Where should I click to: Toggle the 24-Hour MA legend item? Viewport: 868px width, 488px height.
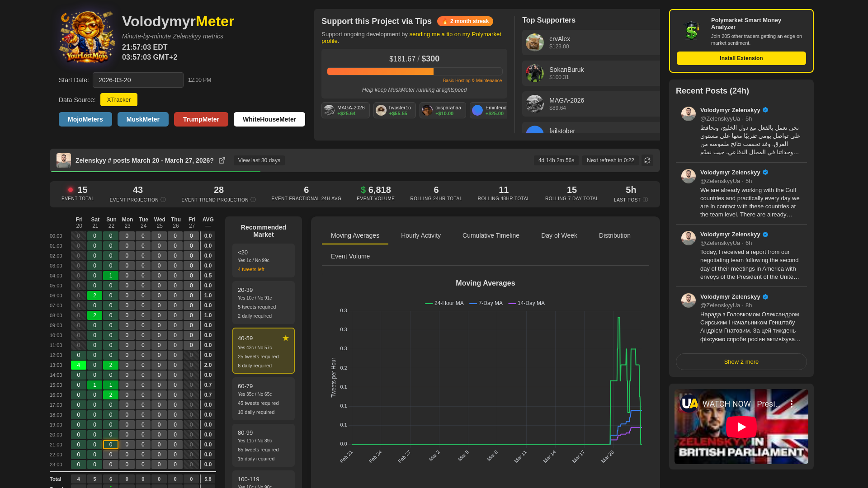[444, 303]
